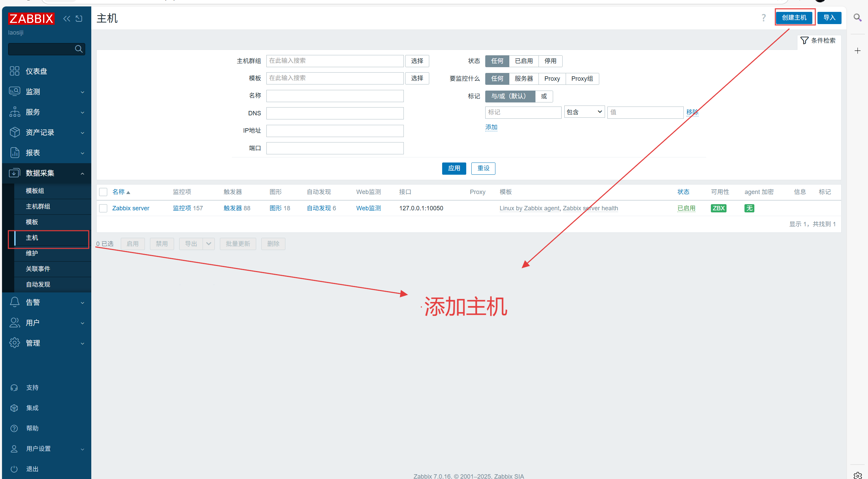Click the 监测 monitoring icon
Viewport: 868px width, 479px height.
click(15, 91)
